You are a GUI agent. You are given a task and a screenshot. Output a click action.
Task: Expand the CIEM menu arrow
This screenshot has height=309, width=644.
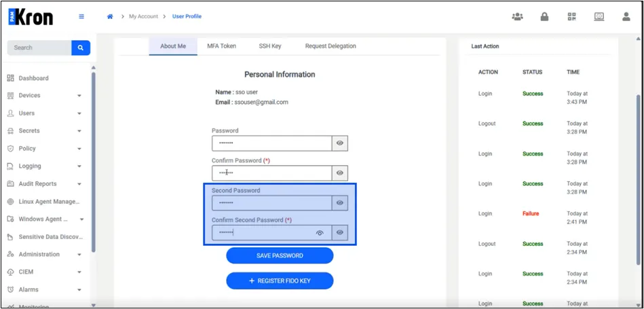tap(79, 272)
